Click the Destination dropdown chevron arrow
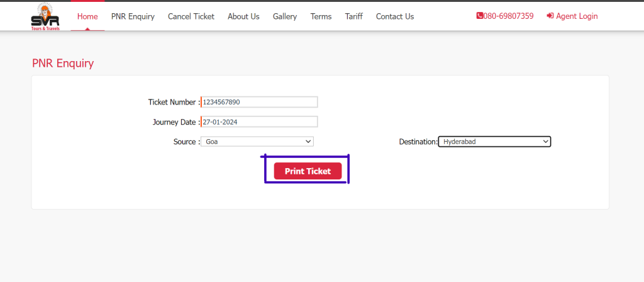The height and width of the screenshot is (282, 644). (545, 142)
